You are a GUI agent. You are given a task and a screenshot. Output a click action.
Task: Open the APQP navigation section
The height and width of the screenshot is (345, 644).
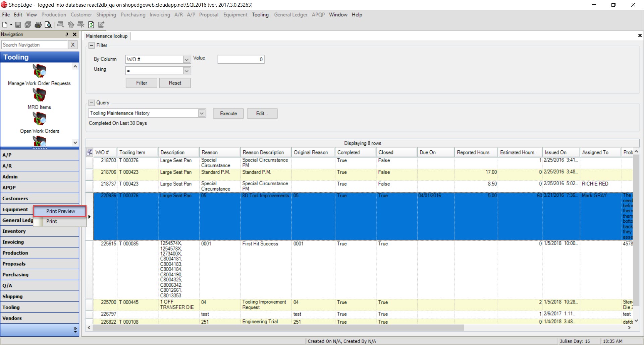click(40, 188)
